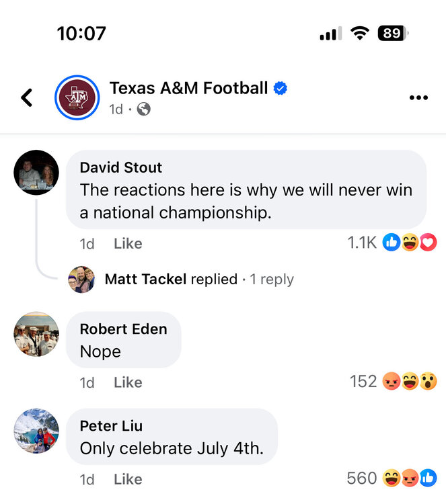View reaction emojis on Peter Liu's comment
Viewport: 446px width, 504px height.
410,478
